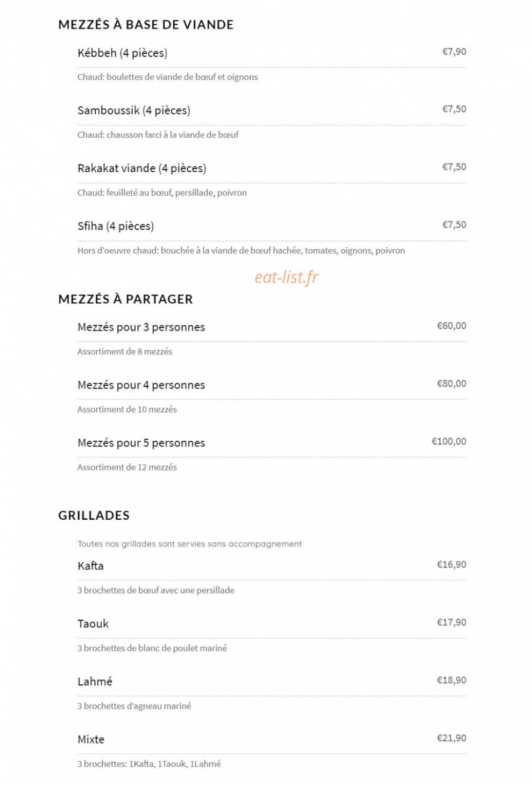Image resolution: width=532 pixels, height=785 pixels.
Task: Click the Kafta grillade item
Action: (90, 565)
